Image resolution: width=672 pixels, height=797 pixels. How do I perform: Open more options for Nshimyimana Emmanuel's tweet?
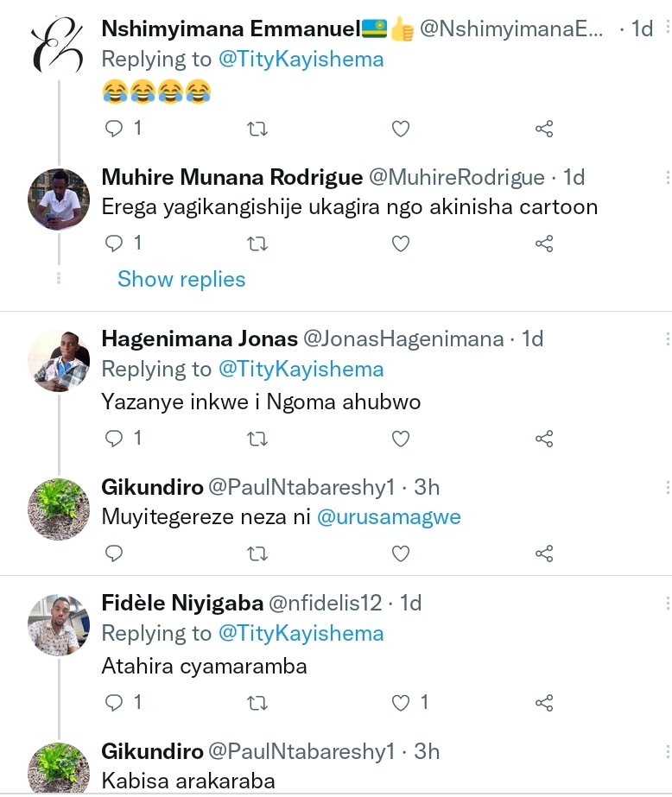click(x=667, y=29)
